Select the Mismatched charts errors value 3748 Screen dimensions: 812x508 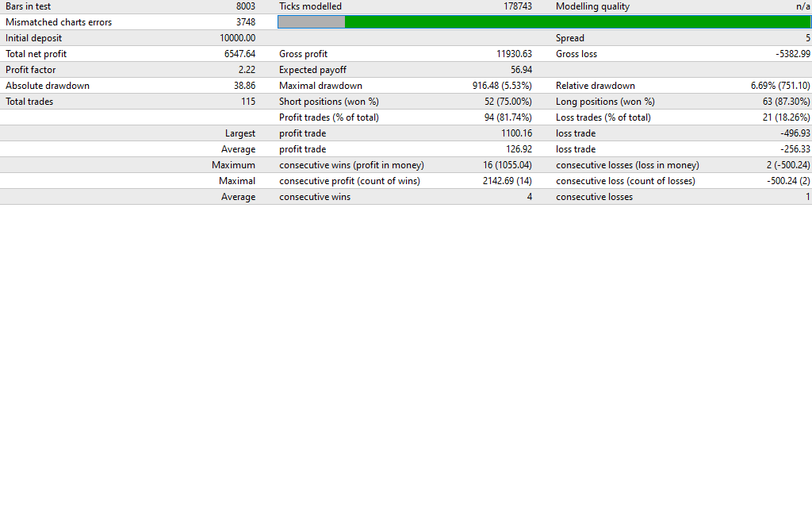[x=245, y=22]
